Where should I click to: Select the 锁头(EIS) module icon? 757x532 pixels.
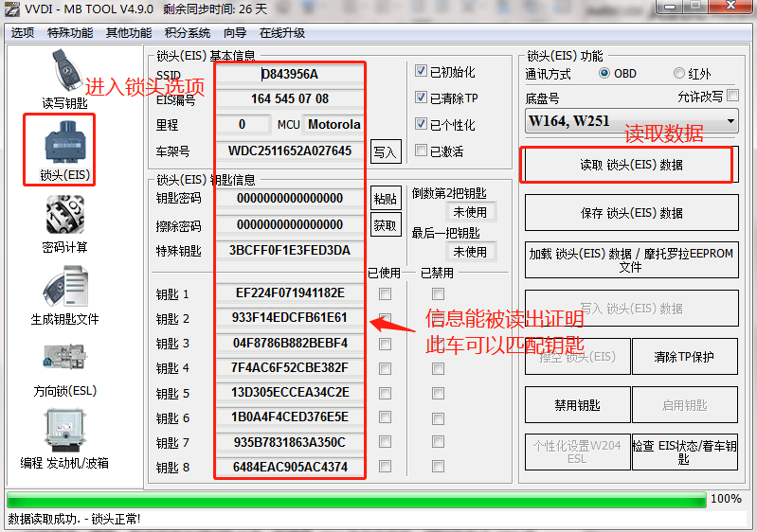click(64, 141)
